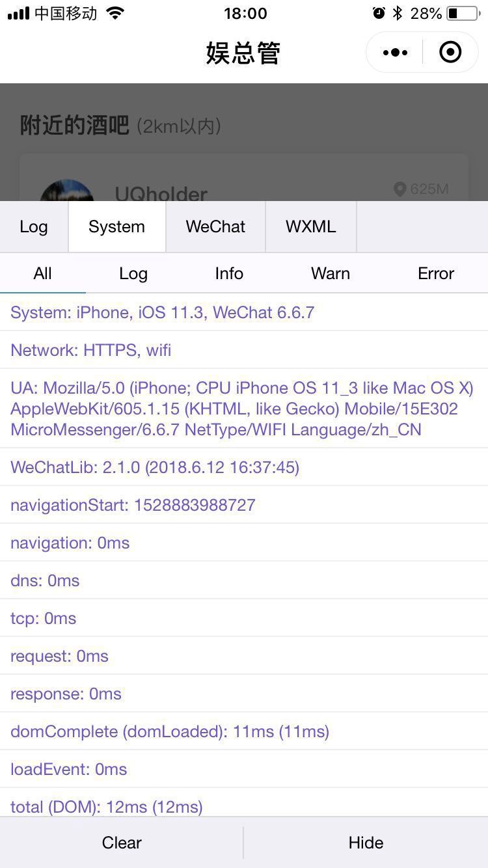Tap the battery indicator icon

click(x=463, y=13)
